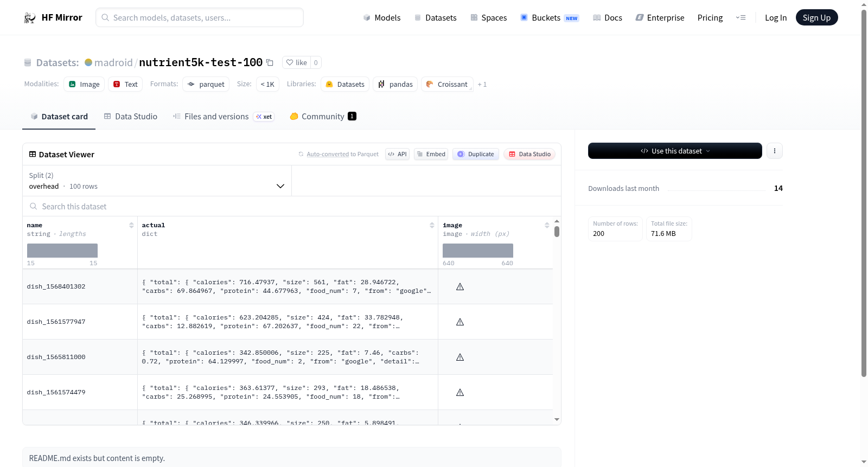Click the API button in Dataset Viewer
Screen dimensions: 868x467
(x=397, y=154)
